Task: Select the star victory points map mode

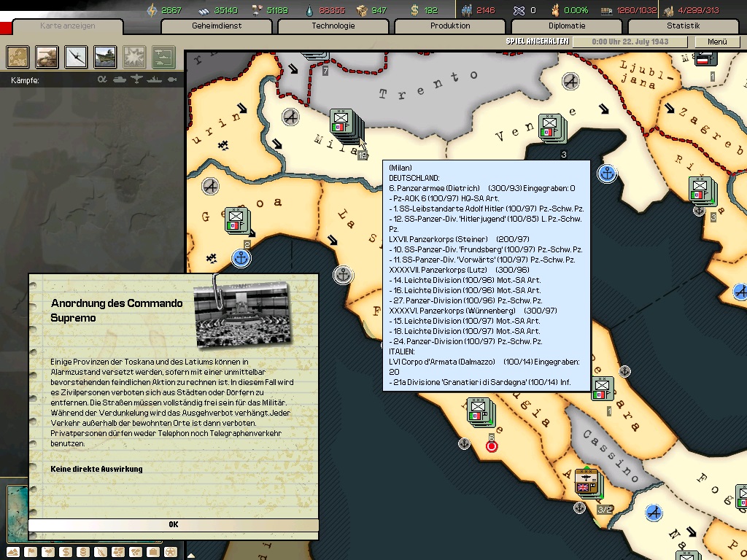Action: (171, 552)
